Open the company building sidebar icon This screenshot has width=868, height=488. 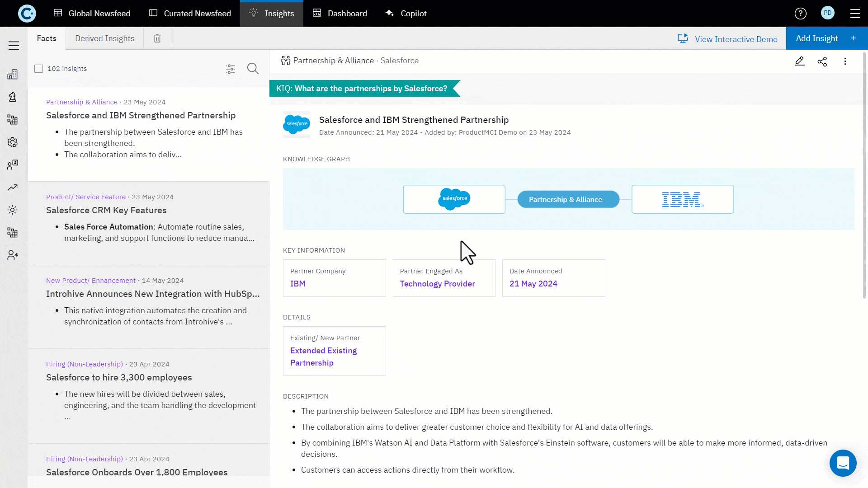(13, 75)
